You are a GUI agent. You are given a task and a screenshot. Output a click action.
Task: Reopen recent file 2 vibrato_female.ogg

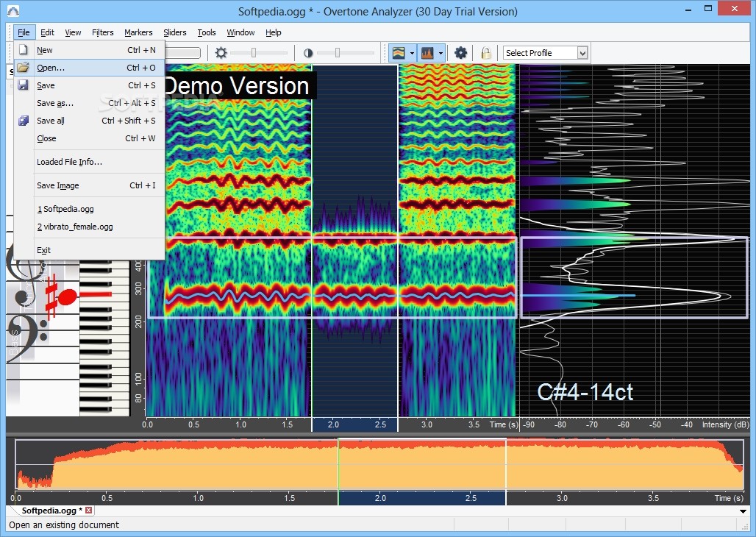point(90,227)
